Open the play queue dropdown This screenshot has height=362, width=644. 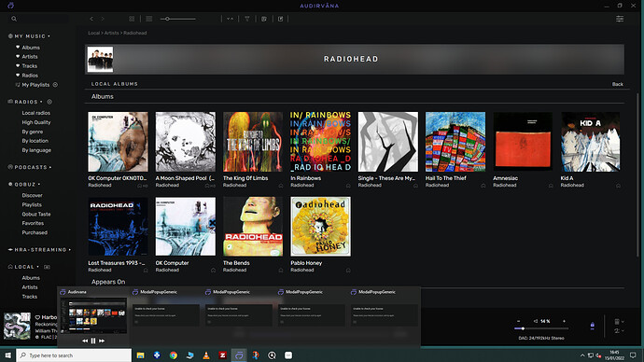click(x=619, y=322)
